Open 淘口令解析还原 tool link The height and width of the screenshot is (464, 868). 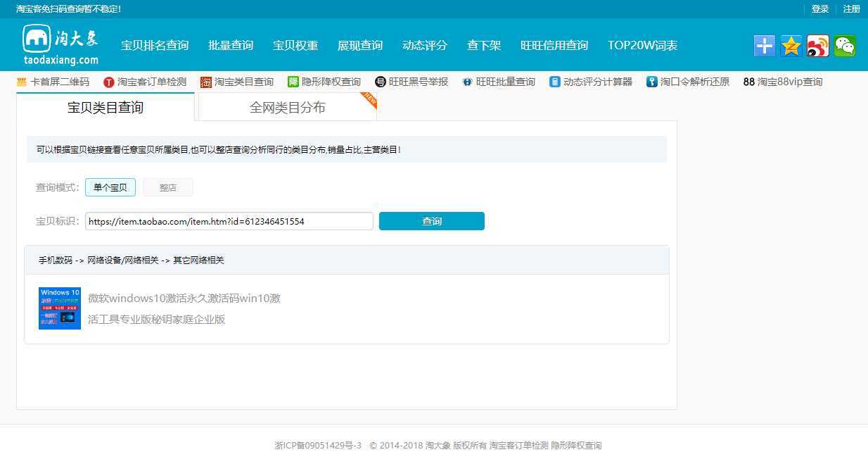(x=695, y=82)
